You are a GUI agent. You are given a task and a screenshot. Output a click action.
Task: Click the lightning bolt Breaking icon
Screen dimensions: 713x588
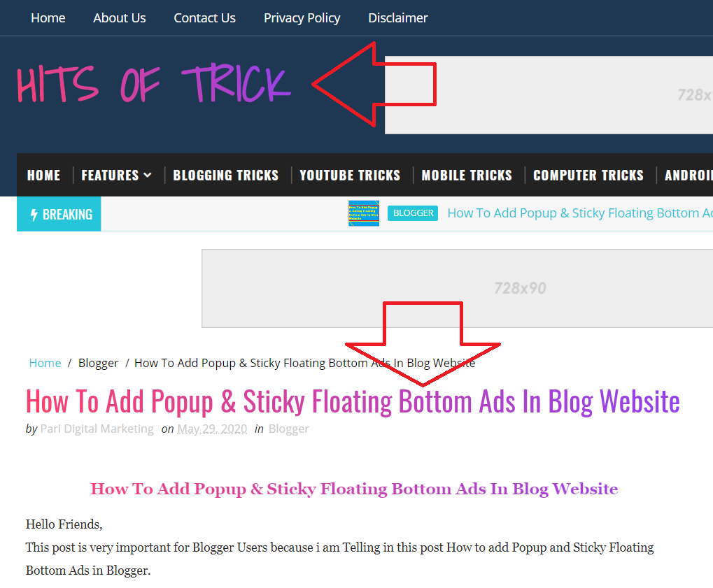[34, 215]
